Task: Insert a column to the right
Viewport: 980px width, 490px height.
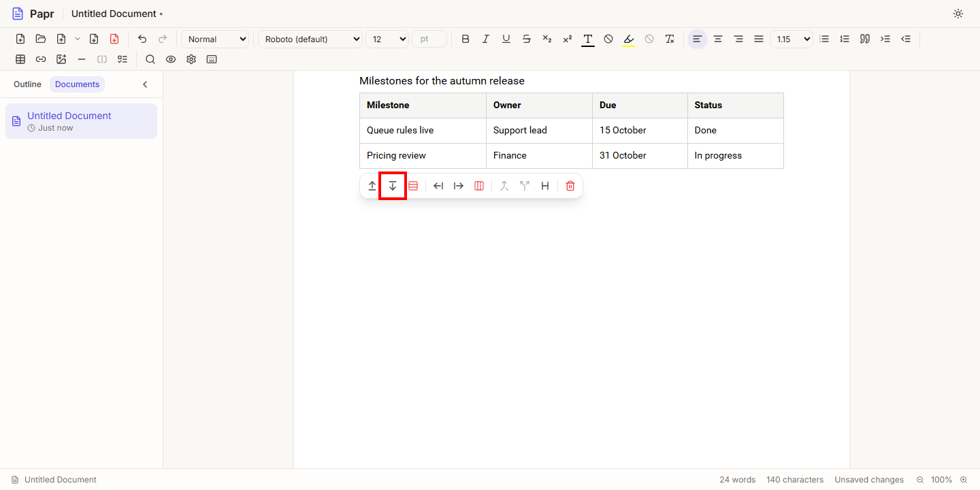Action: 459,186
